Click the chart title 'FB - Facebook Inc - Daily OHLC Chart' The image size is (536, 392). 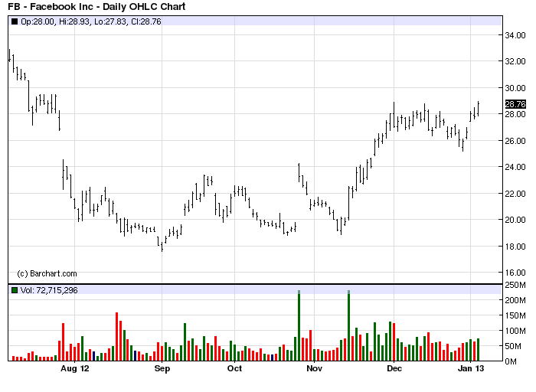(x=96, y=6)
